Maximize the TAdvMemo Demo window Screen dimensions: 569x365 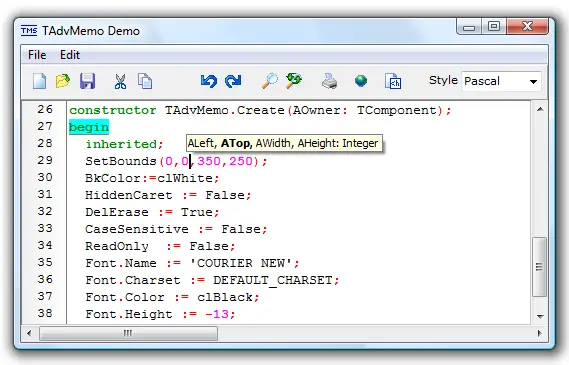click(494, 26)
